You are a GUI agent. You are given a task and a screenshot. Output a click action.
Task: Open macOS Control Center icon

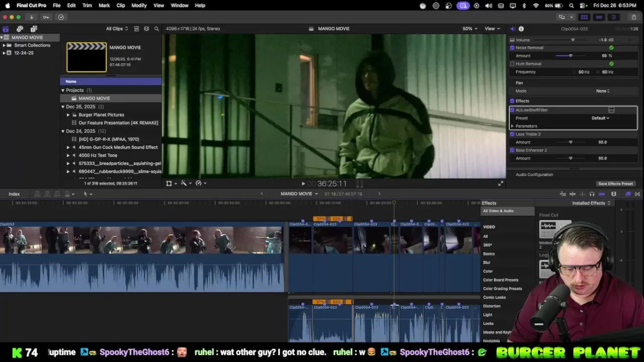pyautogui.click(x=584, y=6)
